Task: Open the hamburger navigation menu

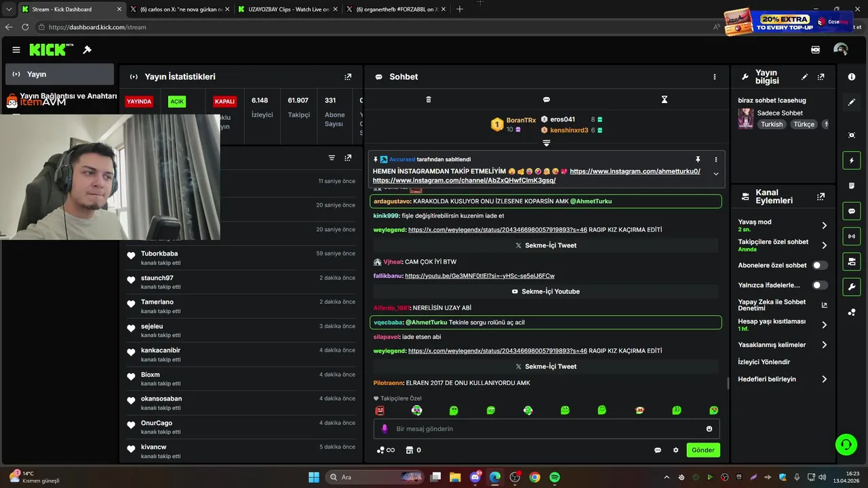Action: pyautogui.click(x=16, y=49)
